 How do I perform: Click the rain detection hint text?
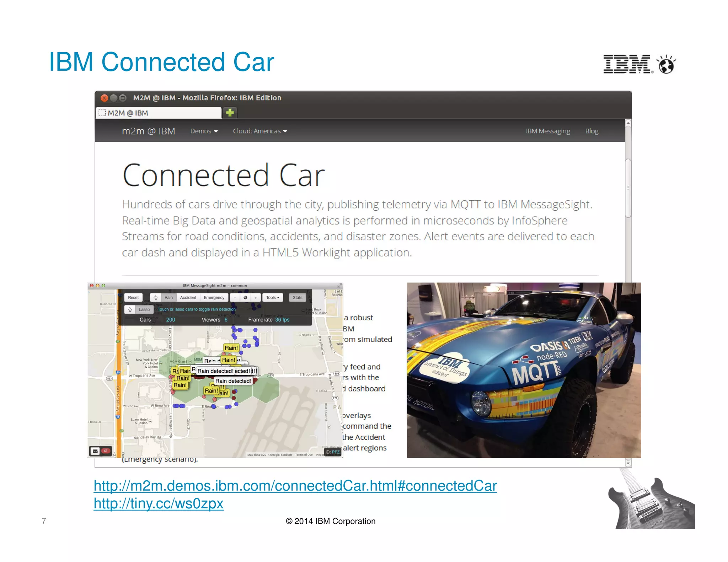point(197,309)
